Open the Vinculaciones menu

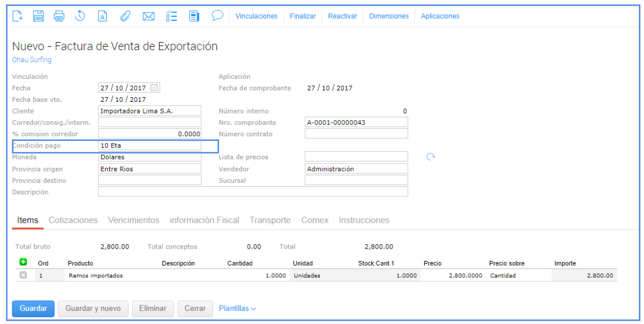(256, 16)
